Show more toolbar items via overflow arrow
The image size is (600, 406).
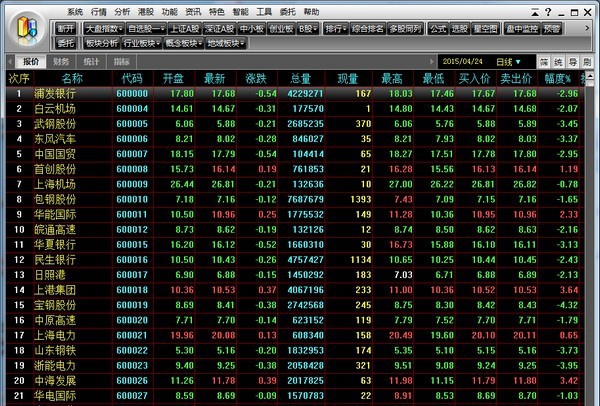click(587, 28)
